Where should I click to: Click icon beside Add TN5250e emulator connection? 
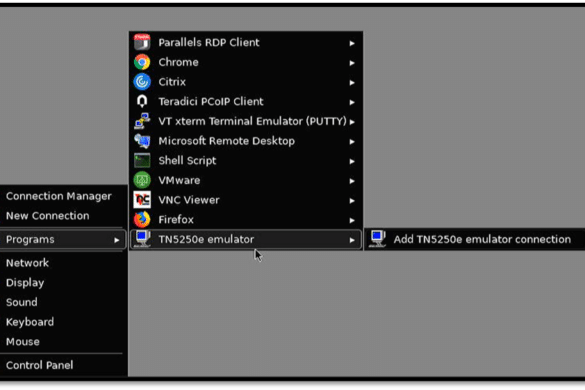[x=377, y=239]
